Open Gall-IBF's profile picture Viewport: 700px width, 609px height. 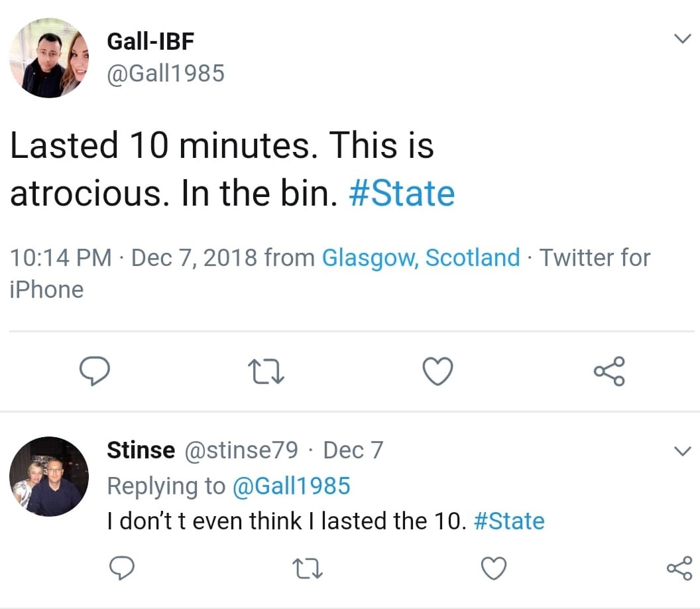coord(49,58)
